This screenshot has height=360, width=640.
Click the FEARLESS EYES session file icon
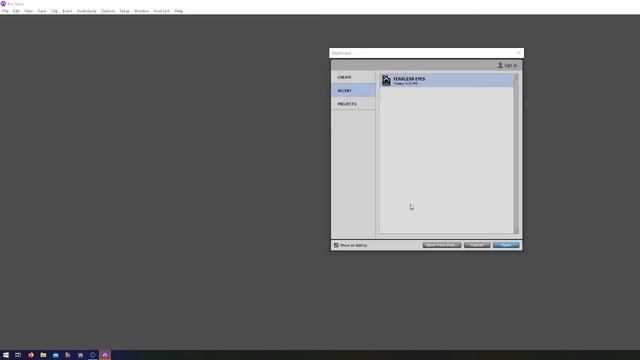[x=386, y=80]
